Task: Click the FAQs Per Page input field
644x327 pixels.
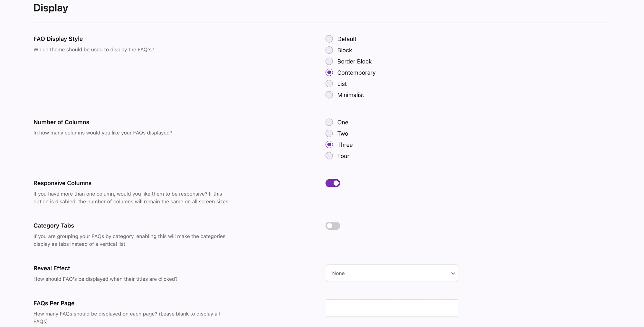Action: tap(392, 308)
